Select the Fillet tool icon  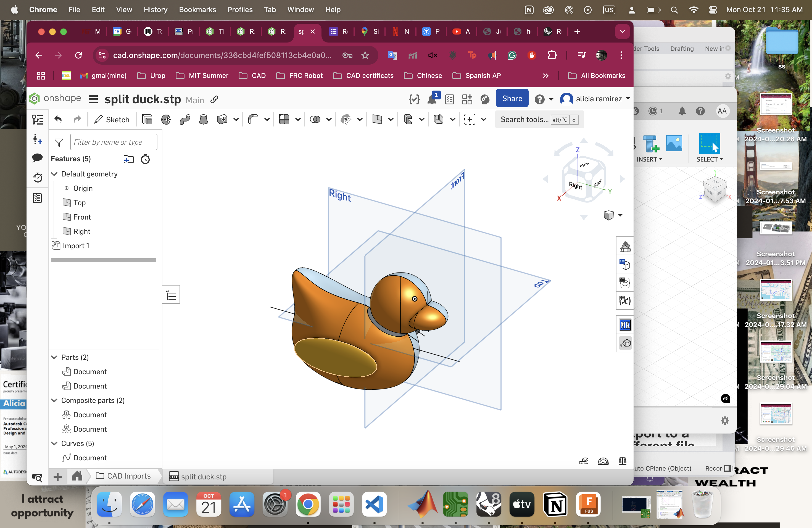254,119
